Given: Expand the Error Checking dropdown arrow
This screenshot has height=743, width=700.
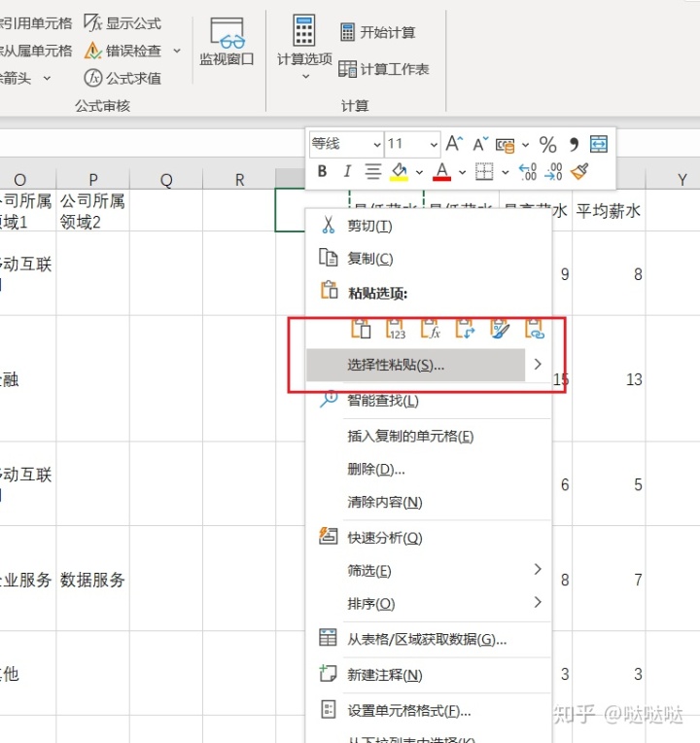Looking at the screenshot, I should (x=177, y=51).
